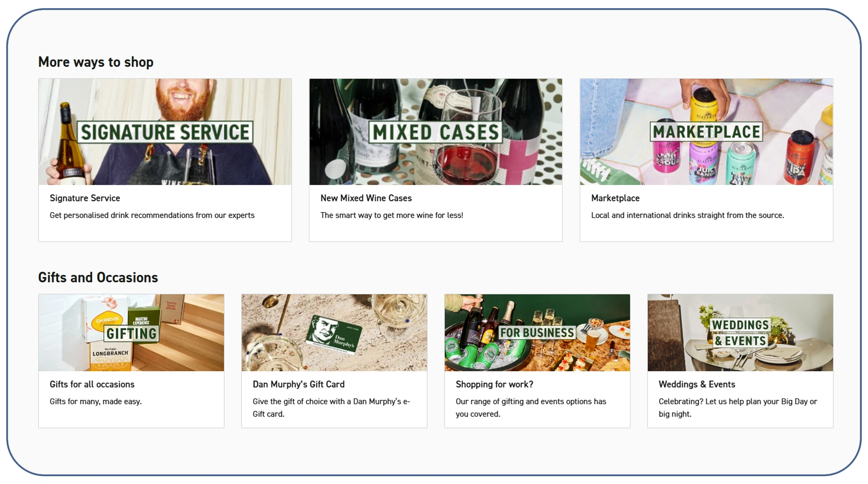This screenshot has height=484, width=868.
Task: Click the Shopping for work? heading
Action: tap(494, 384)
